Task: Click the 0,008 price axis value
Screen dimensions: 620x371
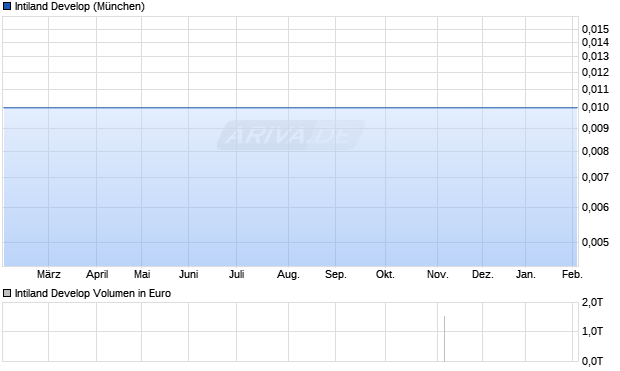Action: point(595,151)
